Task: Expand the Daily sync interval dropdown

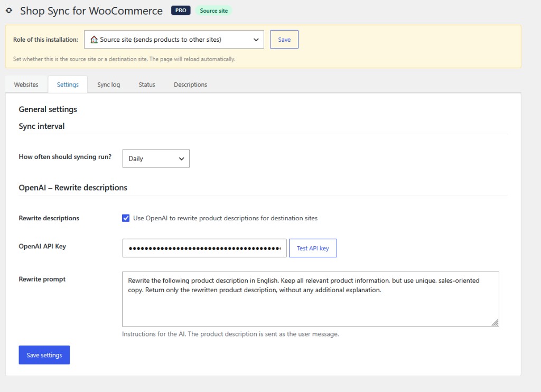Action: [x=156, y=158]
